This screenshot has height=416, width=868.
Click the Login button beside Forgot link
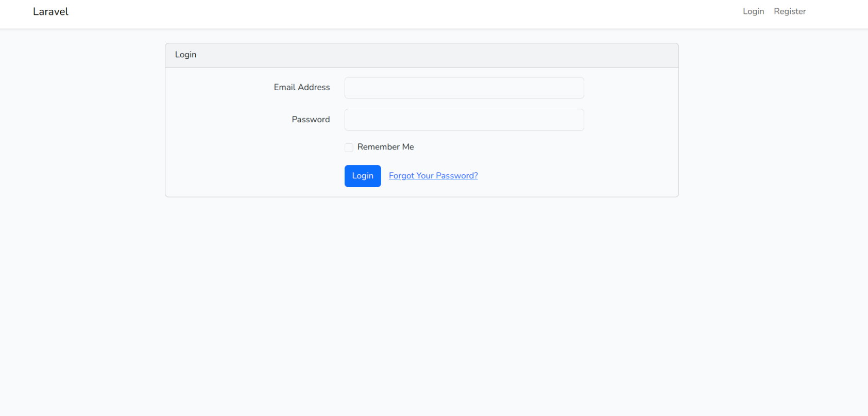point(363,176)
